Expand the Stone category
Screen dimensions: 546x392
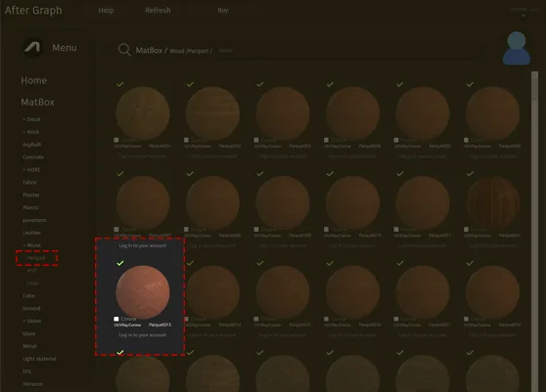coord(32,321)
